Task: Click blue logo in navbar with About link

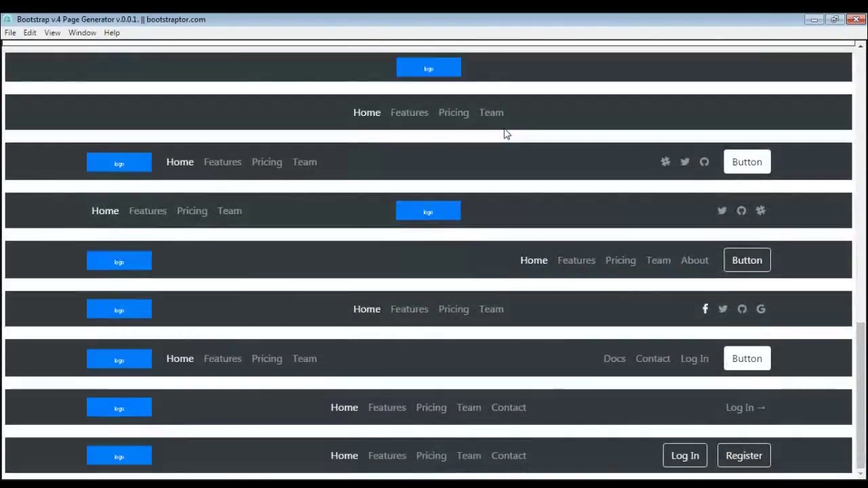Action: point(119,260)
